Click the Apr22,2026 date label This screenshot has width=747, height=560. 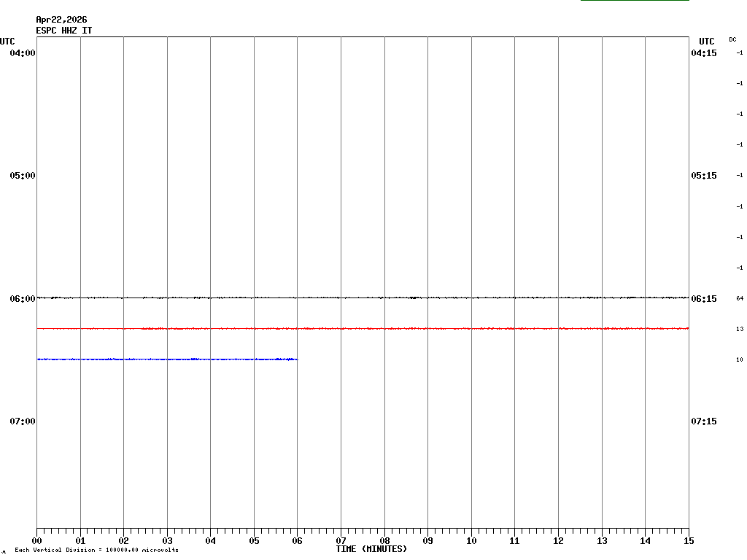click(x=61, y=20)
